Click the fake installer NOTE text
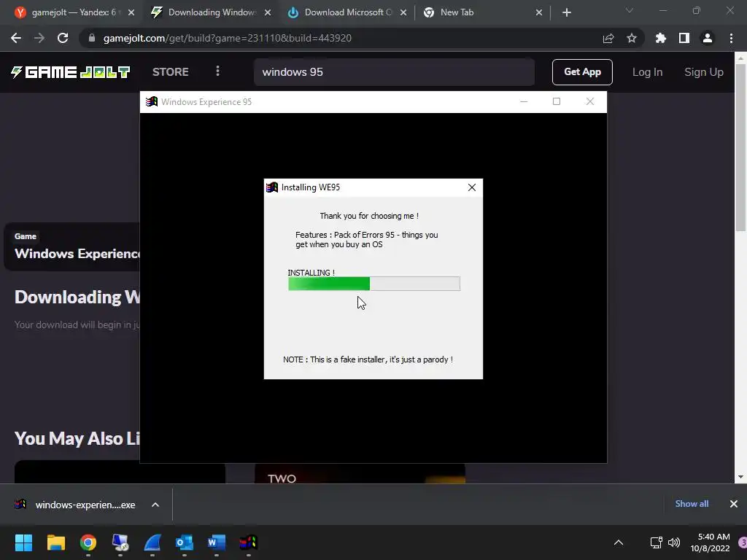This screenshot has height=560, width=747. (368, 359)
